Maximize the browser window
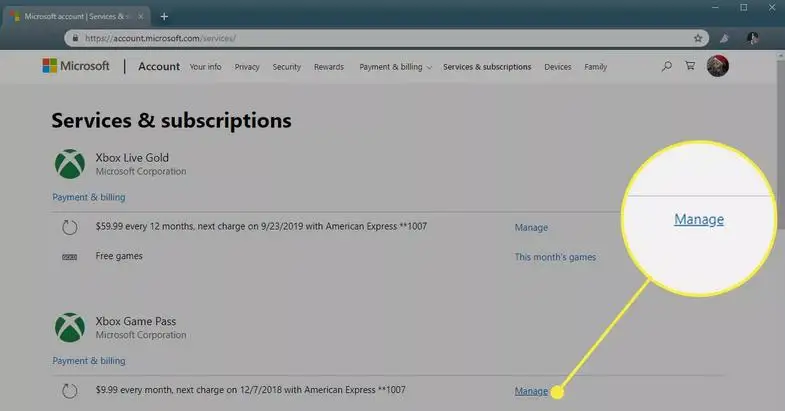 (x=743, y=8)
